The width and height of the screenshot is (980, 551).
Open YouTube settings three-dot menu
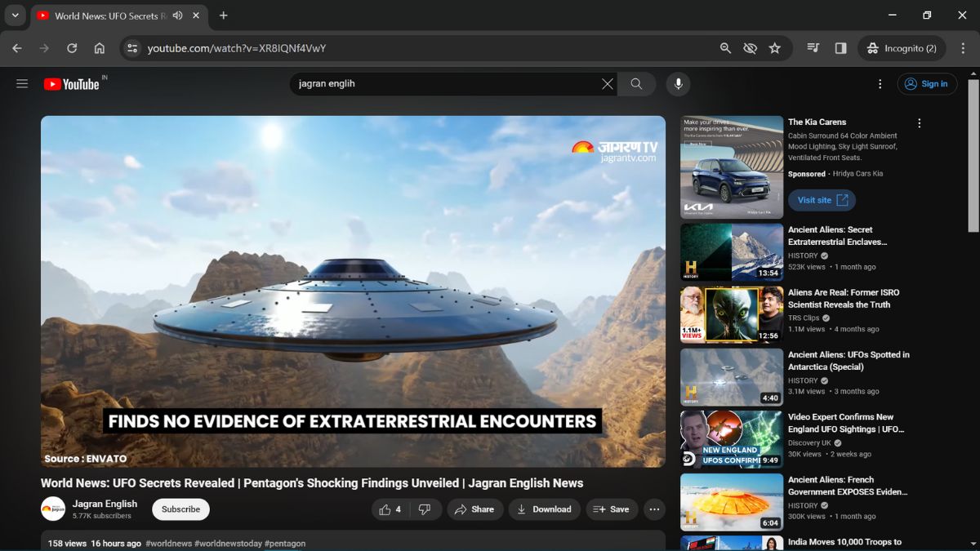[x=880, y=84]
